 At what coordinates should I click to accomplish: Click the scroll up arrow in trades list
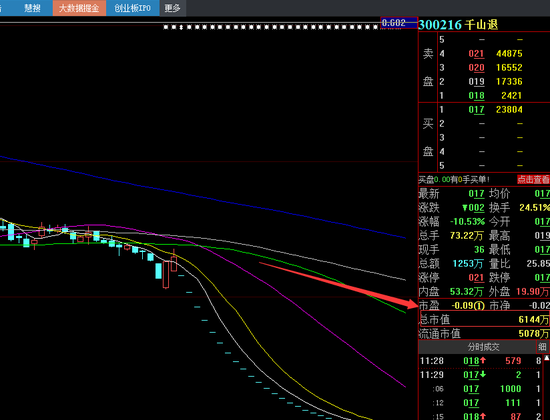(546, 358)
